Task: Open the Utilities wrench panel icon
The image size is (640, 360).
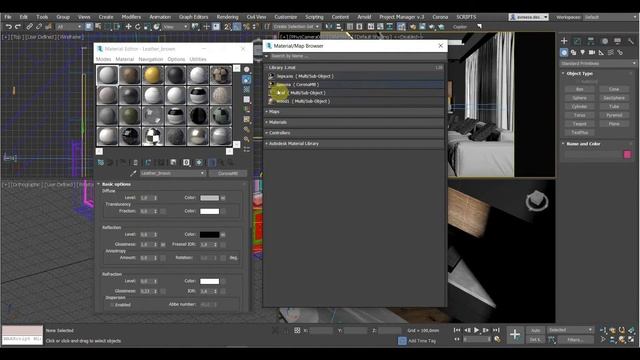Action: pyautogui.click(x=631, y=41)
